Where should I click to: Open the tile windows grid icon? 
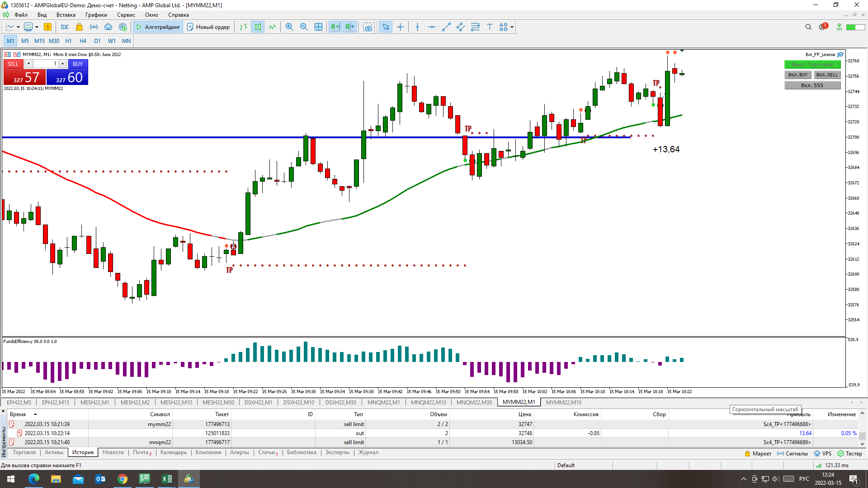(318, 27)
